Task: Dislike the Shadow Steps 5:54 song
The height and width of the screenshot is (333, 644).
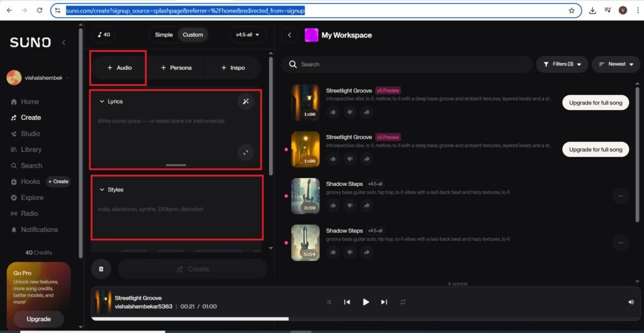Action: point(350,252)
